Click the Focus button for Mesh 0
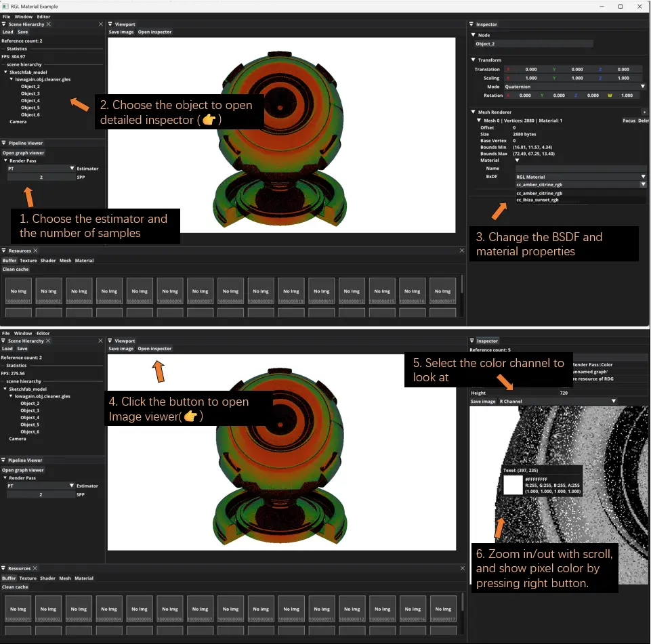Image resolution: width=651 pixels, height=644 pixels. click(629, 121)
